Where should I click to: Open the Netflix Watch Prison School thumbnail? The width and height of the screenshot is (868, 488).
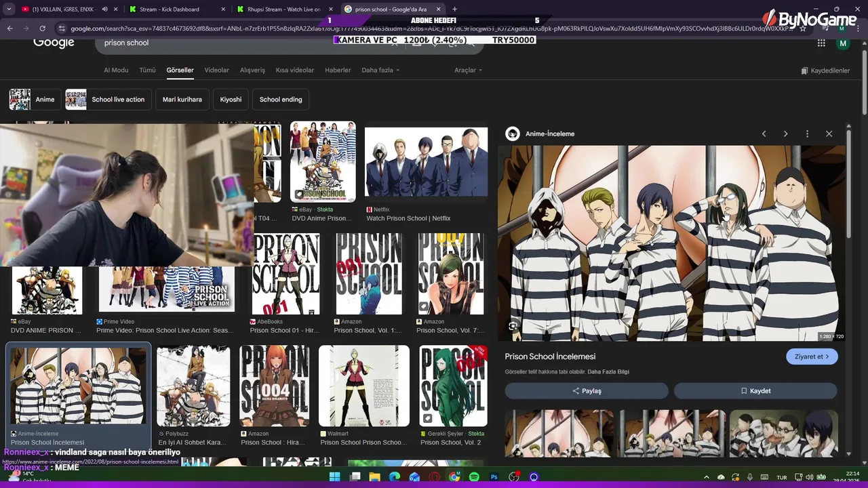click(426, 162)
